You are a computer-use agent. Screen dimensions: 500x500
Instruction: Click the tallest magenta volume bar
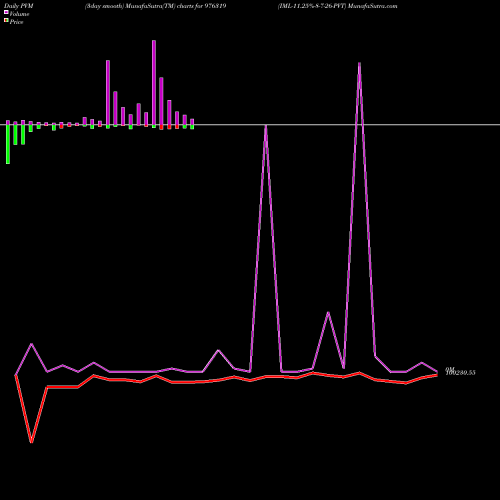pyautogui.click(x=154, y=83)
